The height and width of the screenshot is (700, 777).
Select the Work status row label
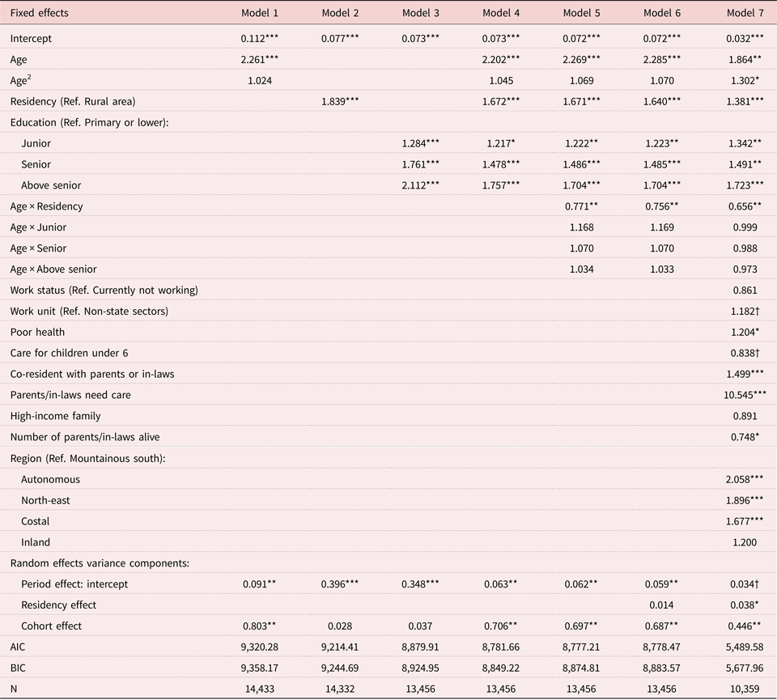pos(104,291)
